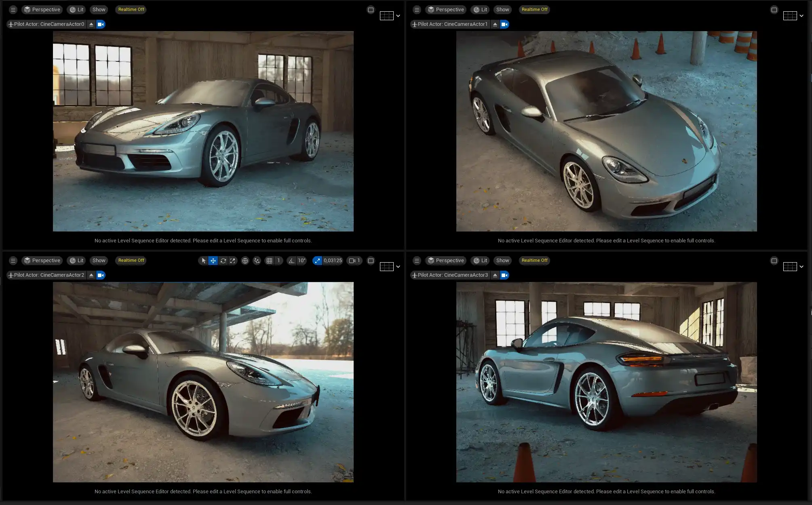Screen dimensions: 812x505
Task: Maximize the CineCameraActor0 viewport
Action: point(371,10)
